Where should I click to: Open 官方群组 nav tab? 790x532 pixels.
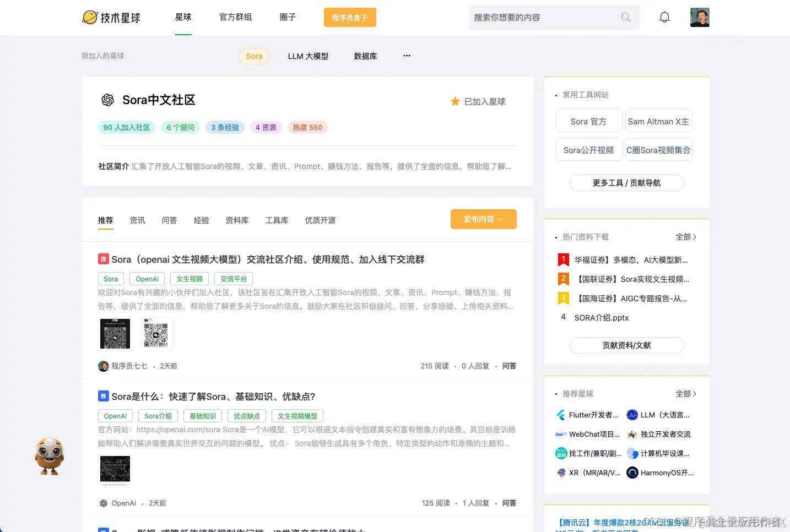pos(236,17)
